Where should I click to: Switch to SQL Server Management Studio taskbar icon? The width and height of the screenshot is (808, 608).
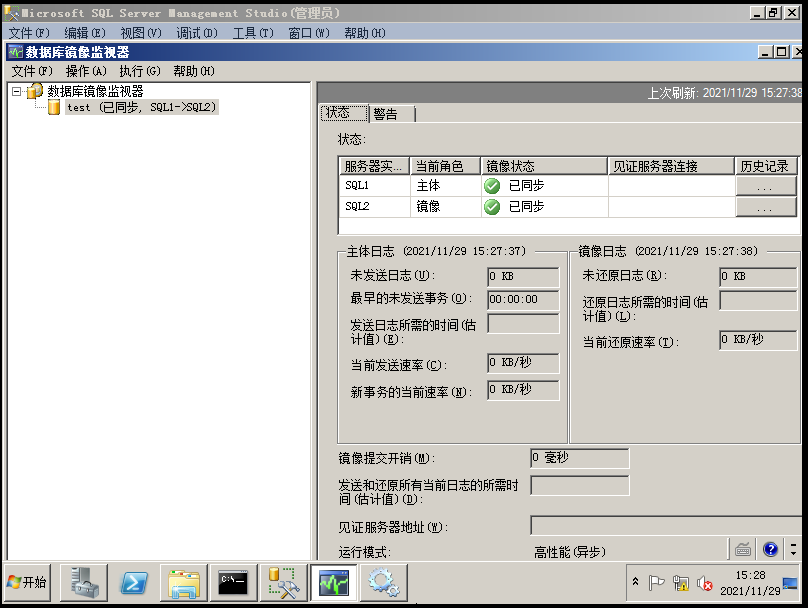click(283, 583)
